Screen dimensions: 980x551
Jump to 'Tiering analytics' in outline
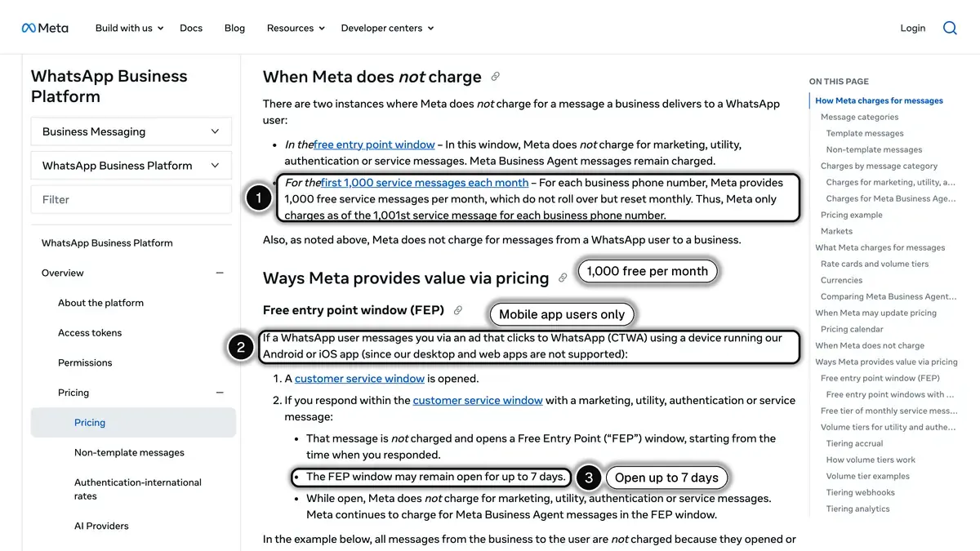click(857, 509)
